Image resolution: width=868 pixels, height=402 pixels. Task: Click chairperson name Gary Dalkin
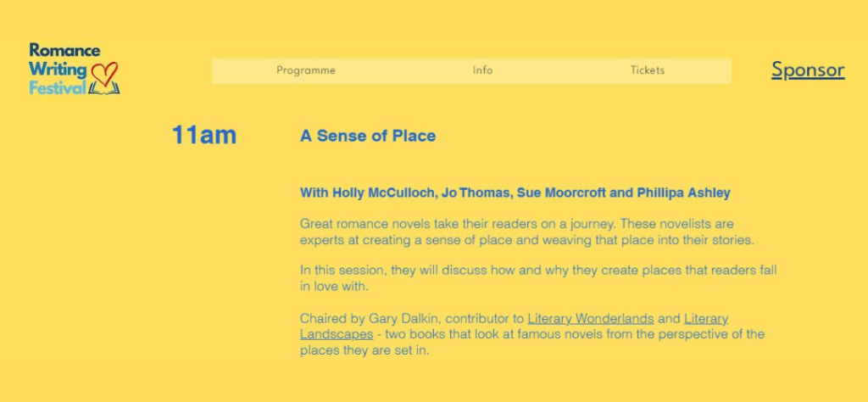click(403, 319)
